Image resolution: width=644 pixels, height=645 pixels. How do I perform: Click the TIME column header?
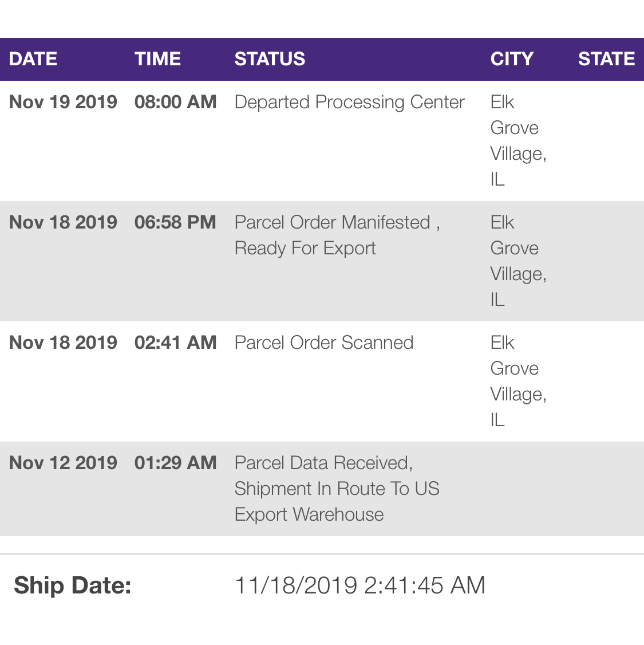click(x=157, y=59)
